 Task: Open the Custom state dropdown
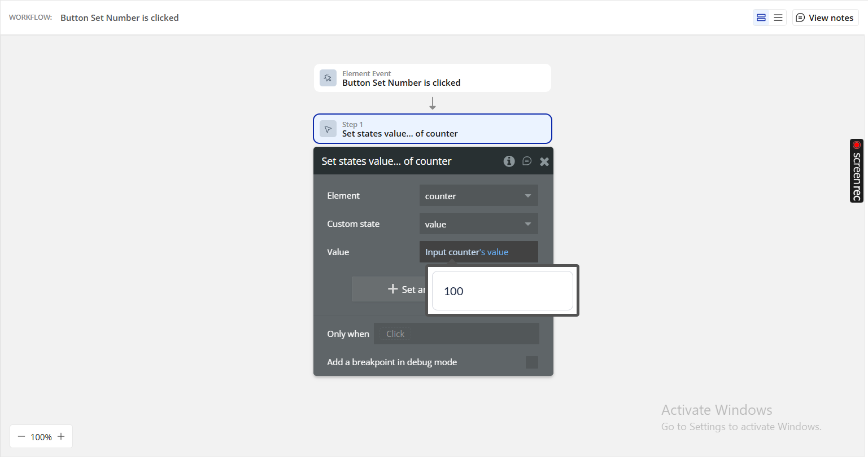[x=478, y=224]
